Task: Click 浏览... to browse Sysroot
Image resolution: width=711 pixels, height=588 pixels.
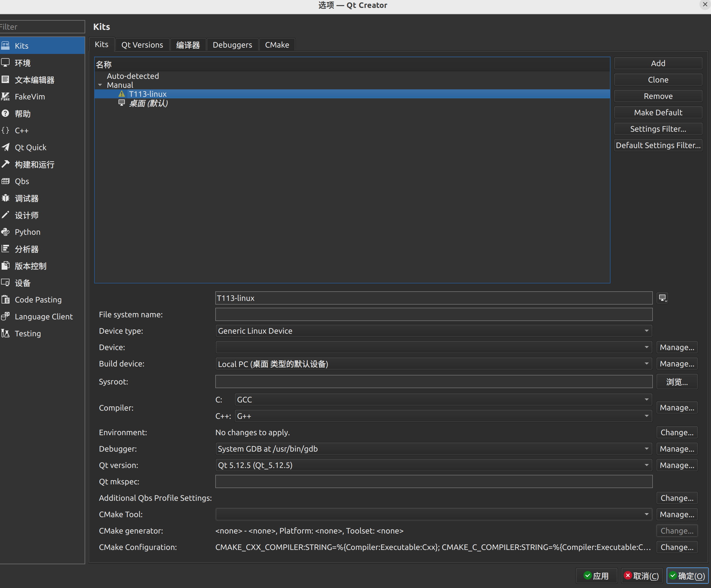Action: (x=677, y=382)
